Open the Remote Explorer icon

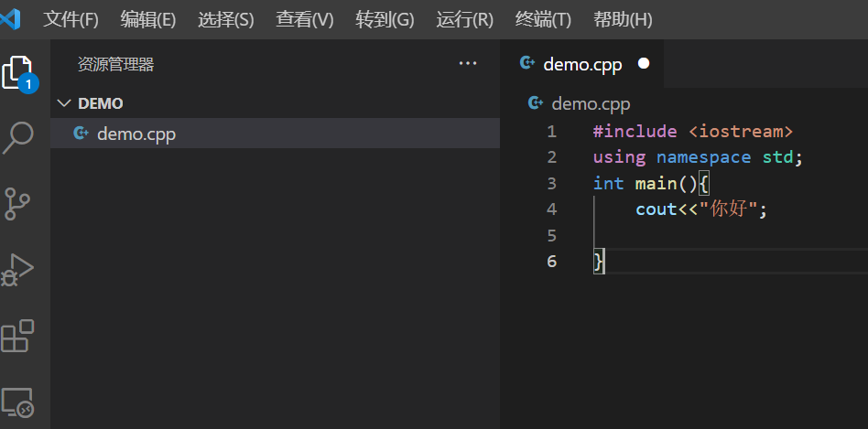tap(17, 402)
